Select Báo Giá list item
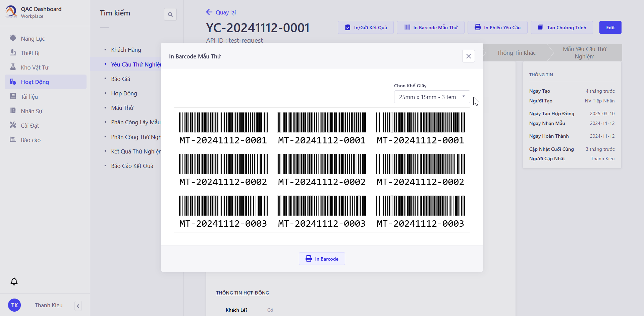 click(121, 79)
